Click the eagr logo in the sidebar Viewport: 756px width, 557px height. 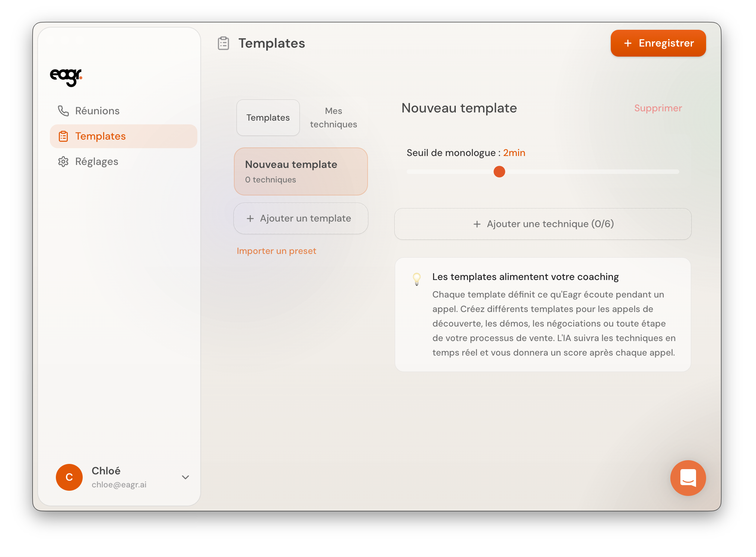[x=66, y=77]
